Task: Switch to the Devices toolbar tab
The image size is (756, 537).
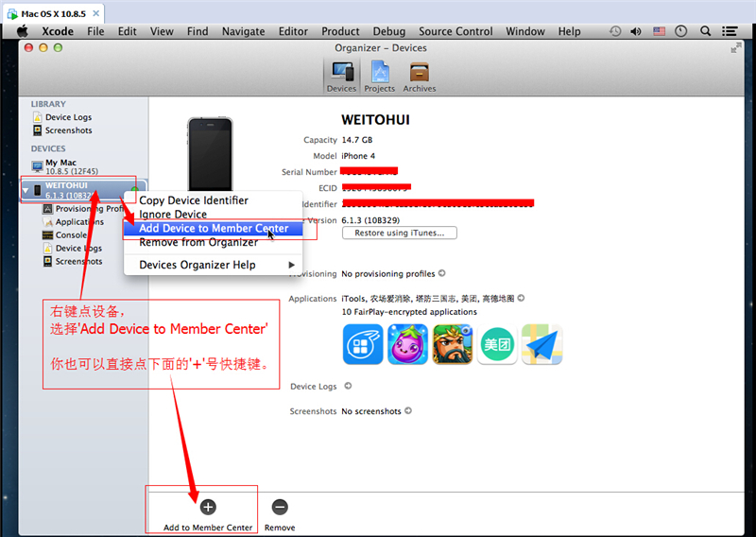Action: pyautogui.click(x=341, y=77)
